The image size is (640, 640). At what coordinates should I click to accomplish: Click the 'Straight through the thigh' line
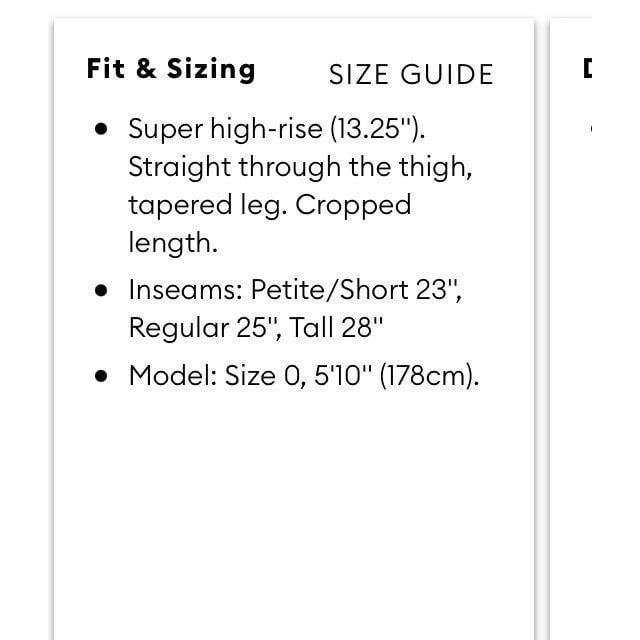(300, 167)
